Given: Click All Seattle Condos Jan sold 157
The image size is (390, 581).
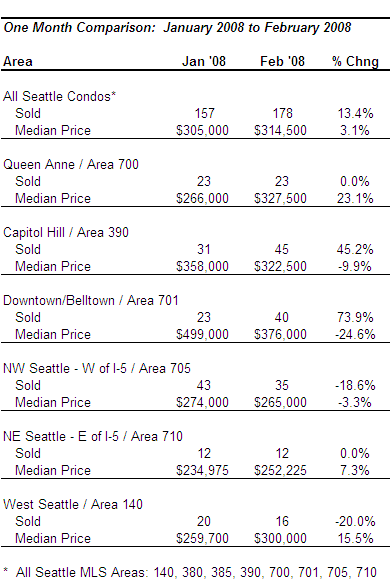Looking at the screenshot, I should 204,113.
